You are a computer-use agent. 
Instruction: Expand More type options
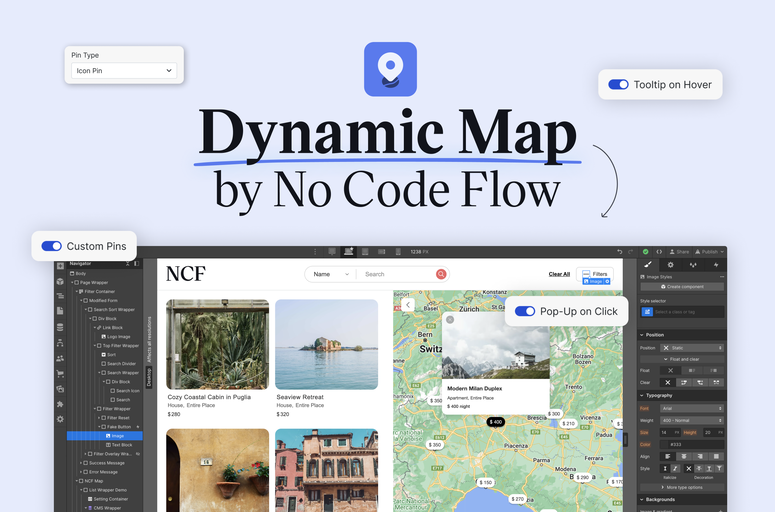[682, 487]
